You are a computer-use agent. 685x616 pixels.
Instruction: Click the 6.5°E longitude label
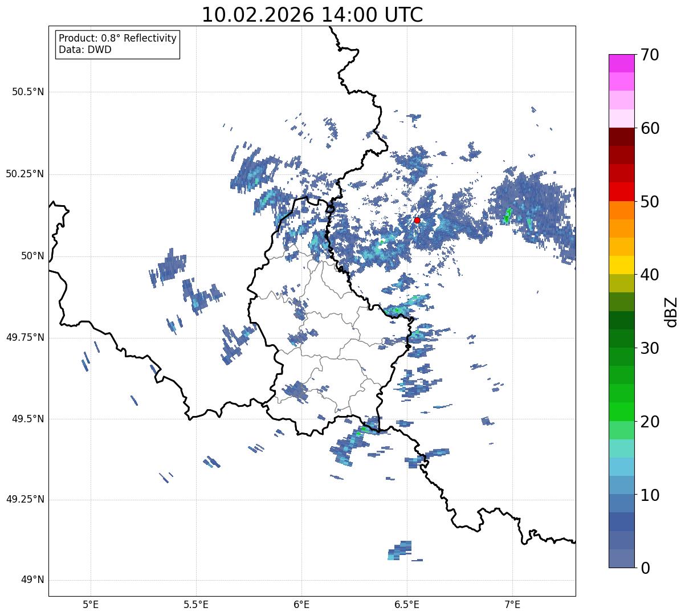click(x=407, y=605)
